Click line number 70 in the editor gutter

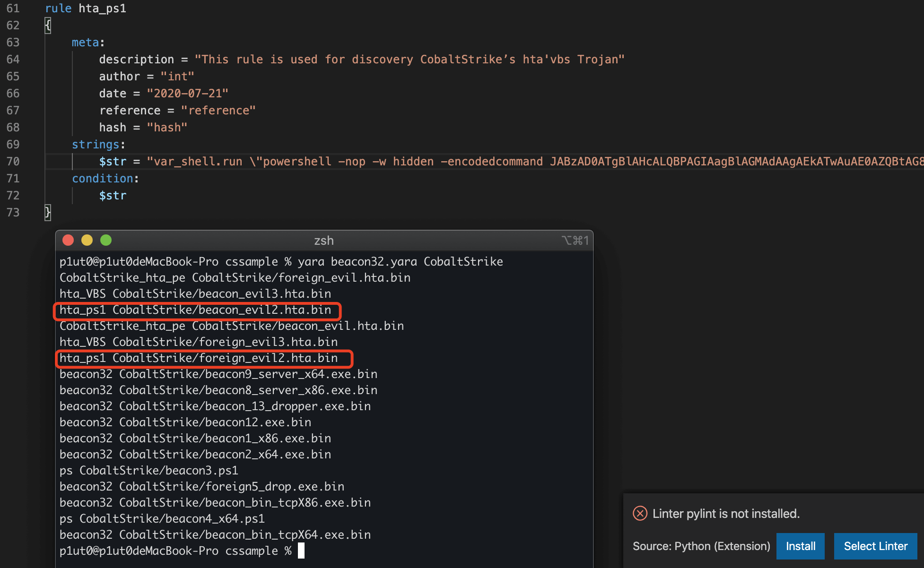click(13, 162)
